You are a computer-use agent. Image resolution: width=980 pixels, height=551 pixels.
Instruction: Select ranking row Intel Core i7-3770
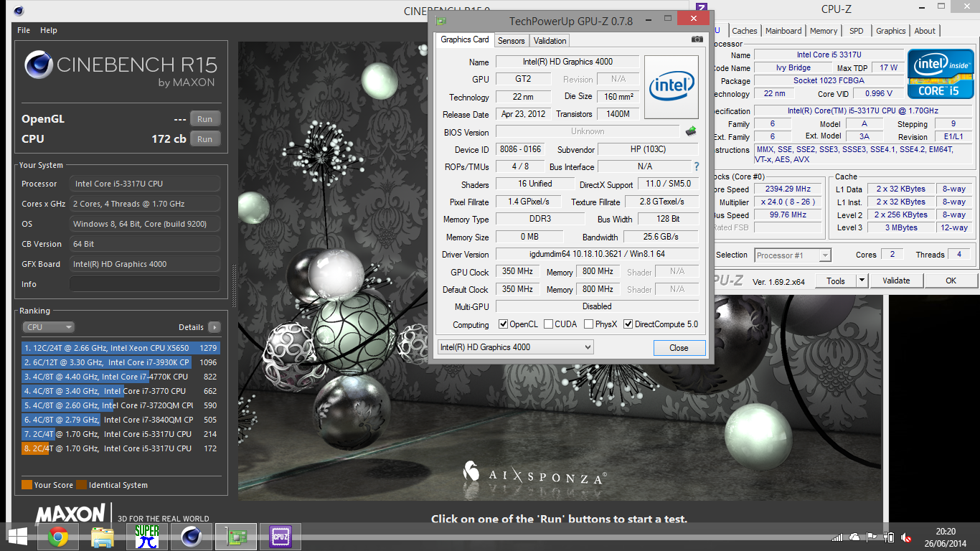pos(120,391)
